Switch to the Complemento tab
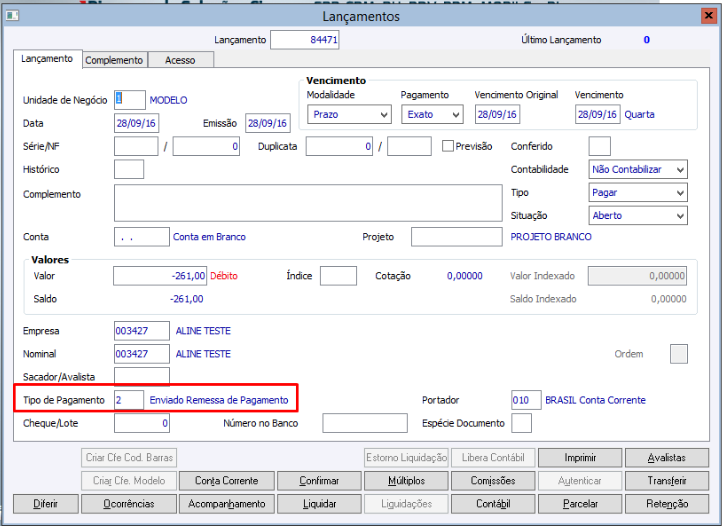 [x=114, y=60]
